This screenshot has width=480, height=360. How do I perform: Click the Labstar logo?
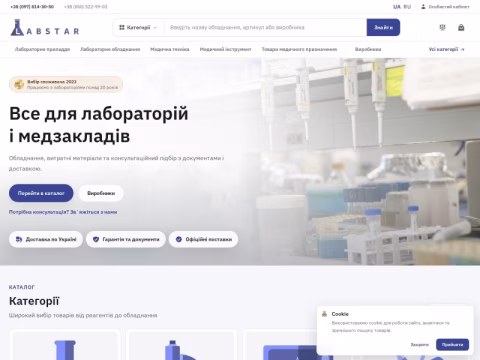(45, 28)
